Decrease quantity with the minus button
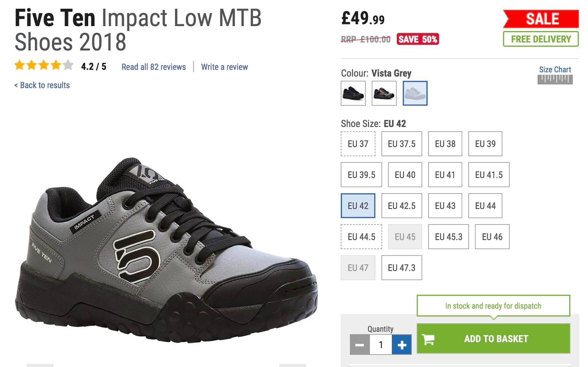The width and height of the screenshot is (588, 367). pos(360,345)
